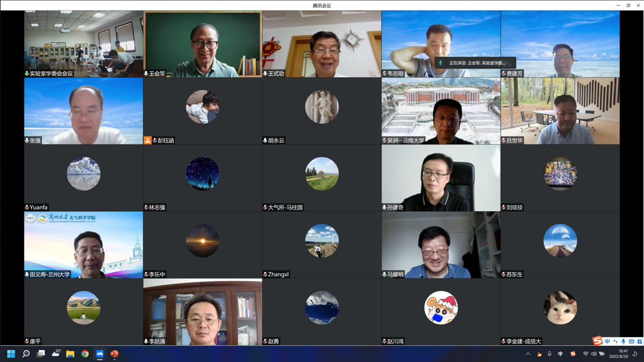
Task: Open File Explorer from the taskbar
Action: [x=70, y=354]
